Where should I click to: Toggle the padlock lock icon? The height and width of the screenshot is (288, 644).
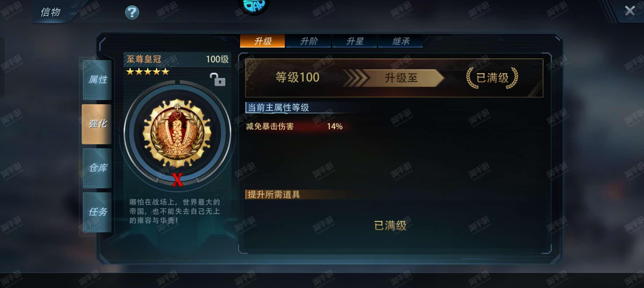tap(218, 79)
